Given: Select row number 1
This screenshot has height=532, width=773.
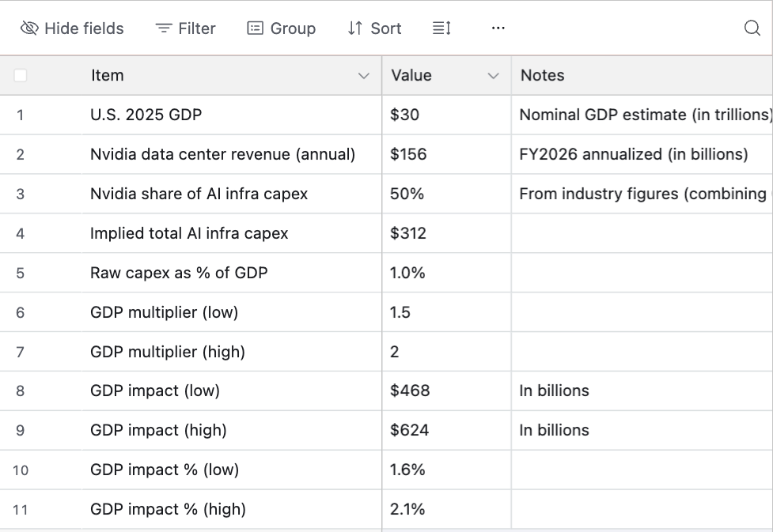Looking at the screenshot, I should point(21,115).
